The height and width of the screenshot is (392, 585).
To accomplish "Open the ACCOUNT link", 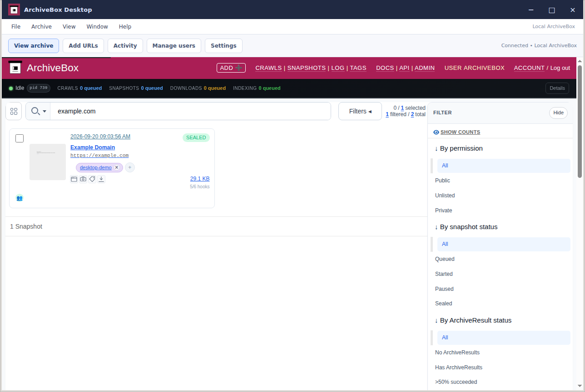I will click(x=529, y=68).
